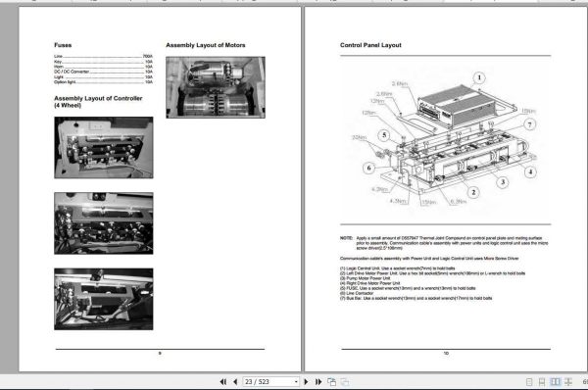Select the two-page facing view layout
The height and width of the screenshot is (390, 588).
tap(555, 382)
